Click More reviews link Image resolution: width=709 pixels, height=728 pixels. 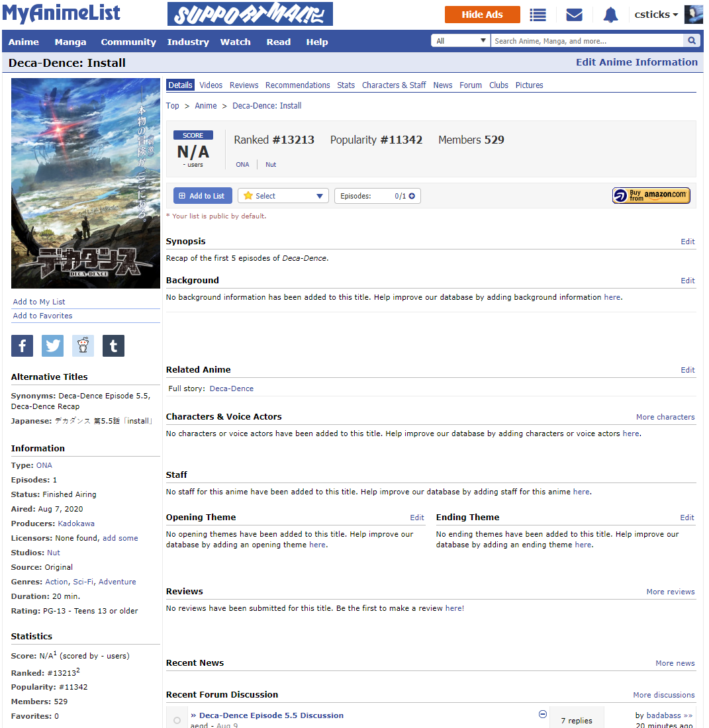671,592
